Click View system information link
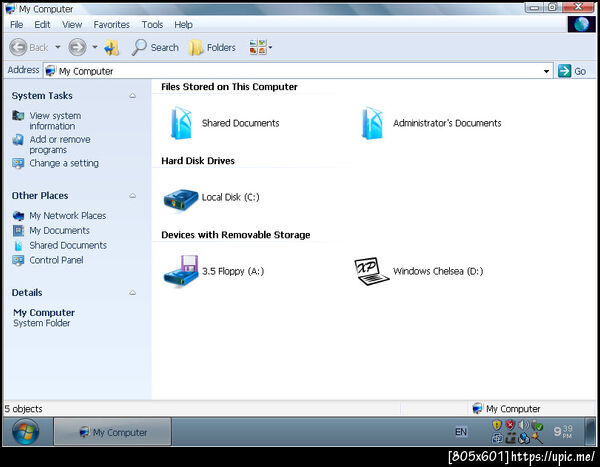The image size is (600, 467). point(55,121)
